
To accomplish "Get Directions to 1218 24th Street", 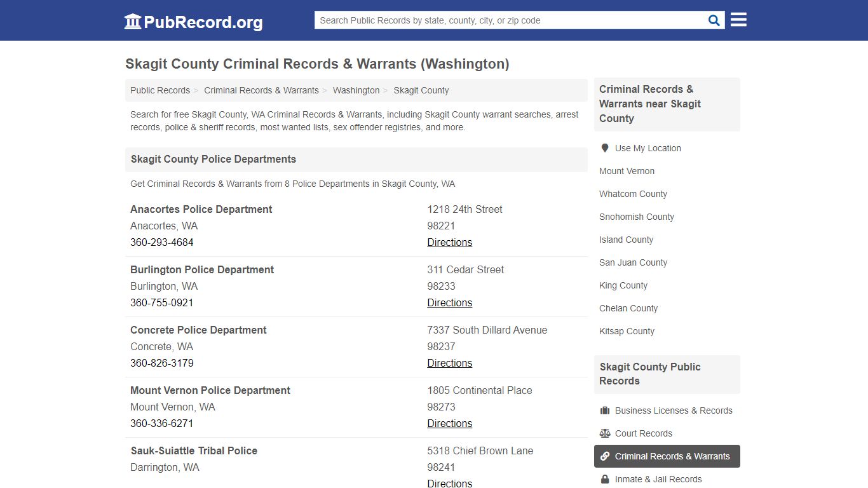I will 450,242.
